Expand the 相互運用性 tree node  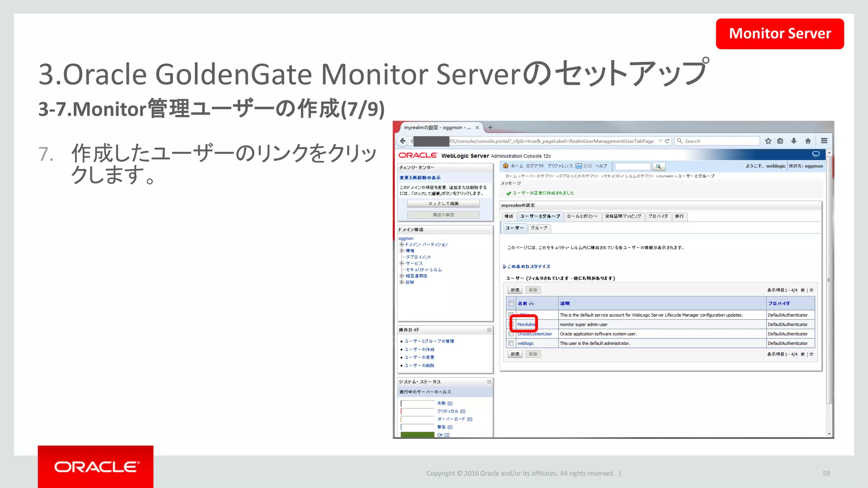tap(401, 276)
